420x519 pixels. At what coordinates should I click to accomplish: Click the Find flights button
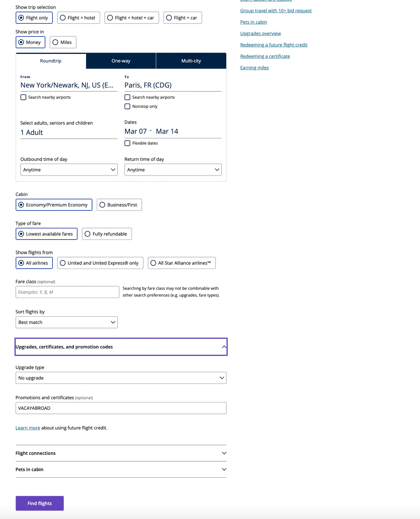[39, 503]
